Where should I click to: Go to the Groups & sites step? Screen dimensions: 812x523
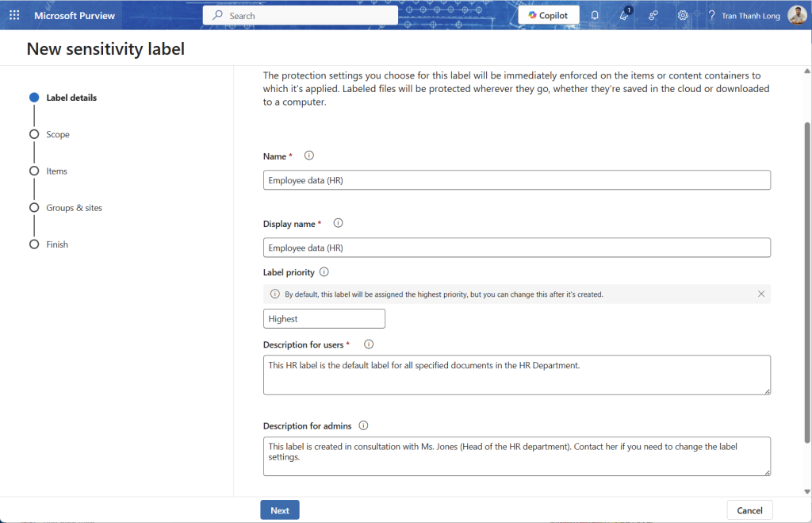(x=74, y=208)
